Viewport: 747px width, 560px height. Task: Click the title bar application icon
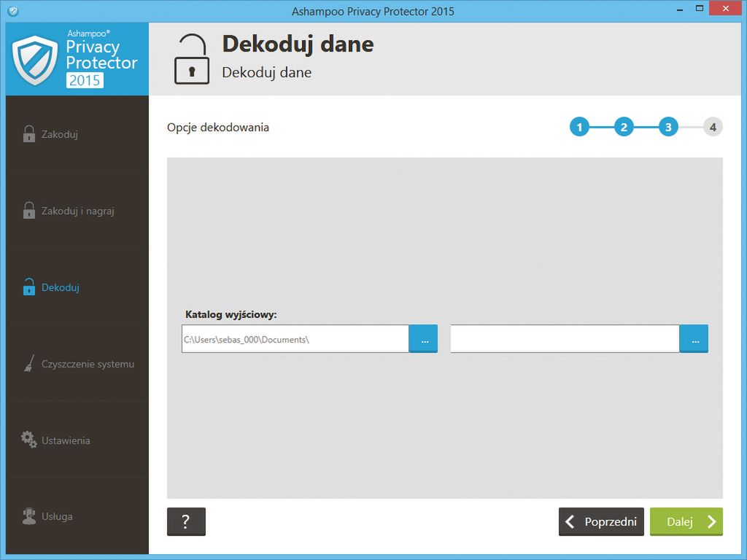click(x=13, y=11)
